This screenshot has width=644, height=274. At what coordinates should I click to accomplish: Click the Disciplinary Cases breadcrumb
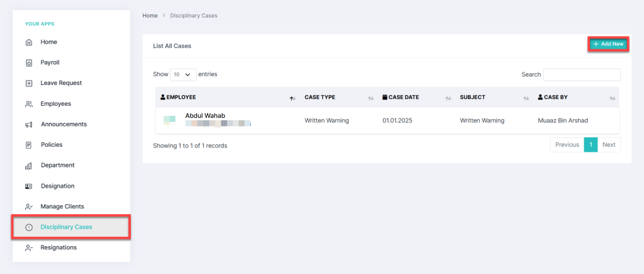[x=194, y=16]
